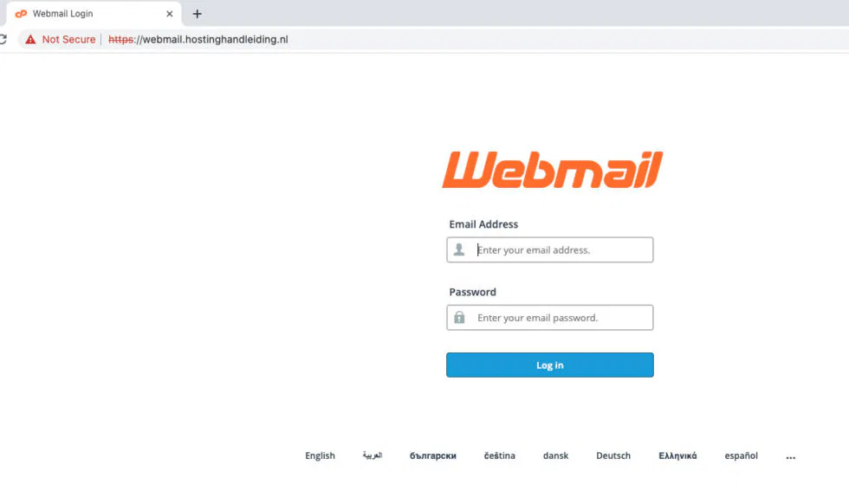Click the browser reload icon
Image resolution: width=849 pixels, height=504 pixels.
click(x=3, y=40)
